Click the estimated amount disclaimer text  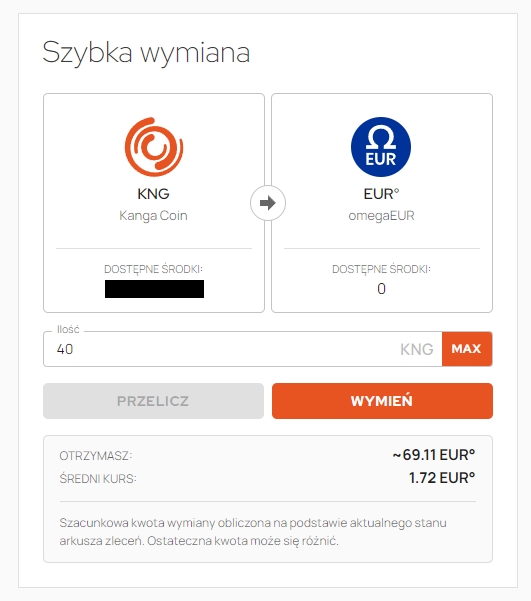click(x=253, y=532)
